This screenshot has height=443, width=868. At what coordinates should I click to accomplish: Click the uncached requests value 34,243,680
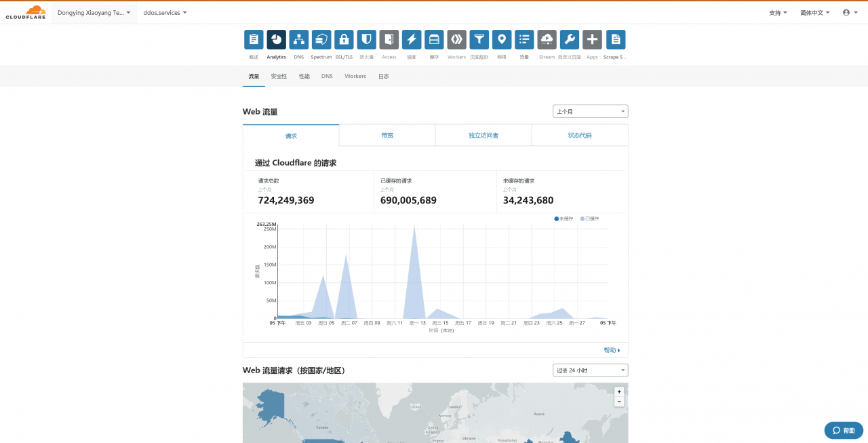pos(528,200)
